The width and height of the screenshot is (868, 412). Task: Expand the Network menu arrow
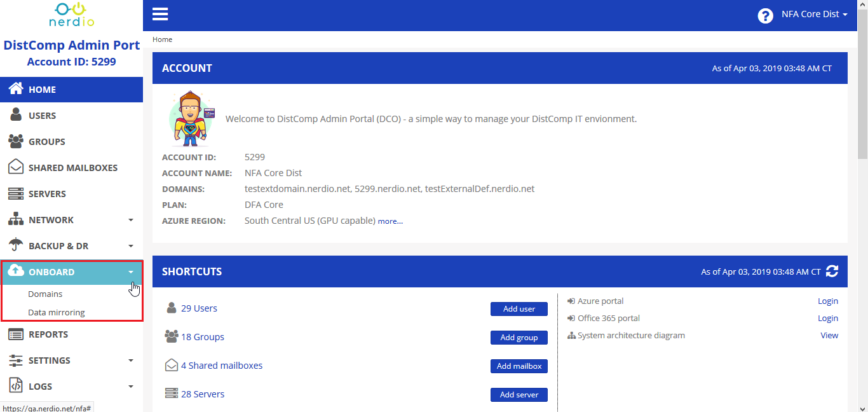tap(131, 220)
